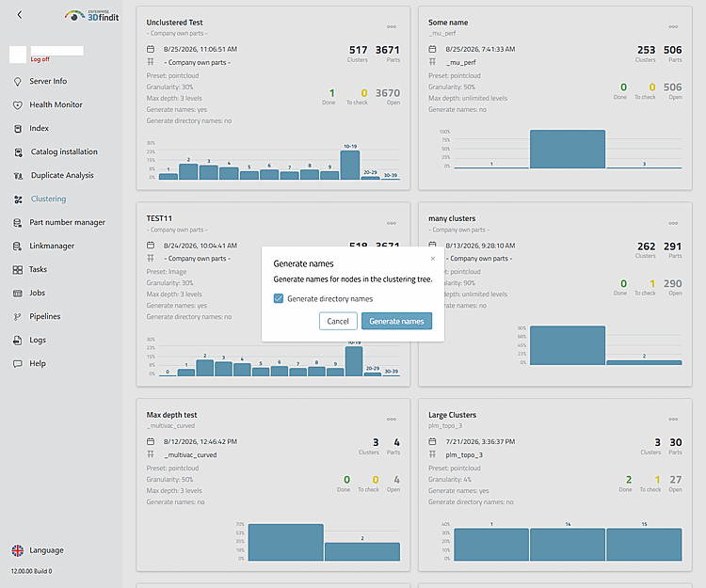Close the Generate names dialog
Image resolution: width=706 pixels, height=588 pixels.
point(433,259)
